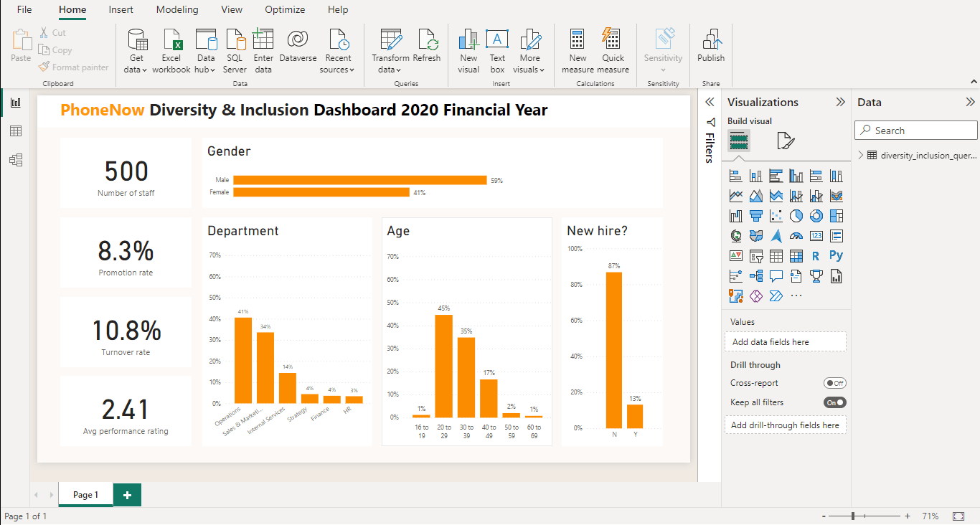Insert an R script visual
Viewport: 980px width, 525px height.
pos(816,256)
